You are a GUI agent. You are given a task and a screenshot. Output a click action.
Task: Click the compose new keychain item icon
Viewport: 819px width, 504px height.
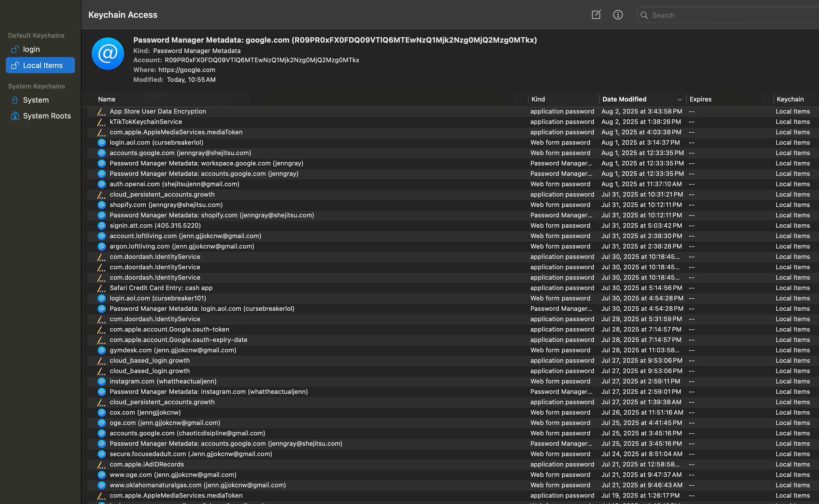pos(596,15)
